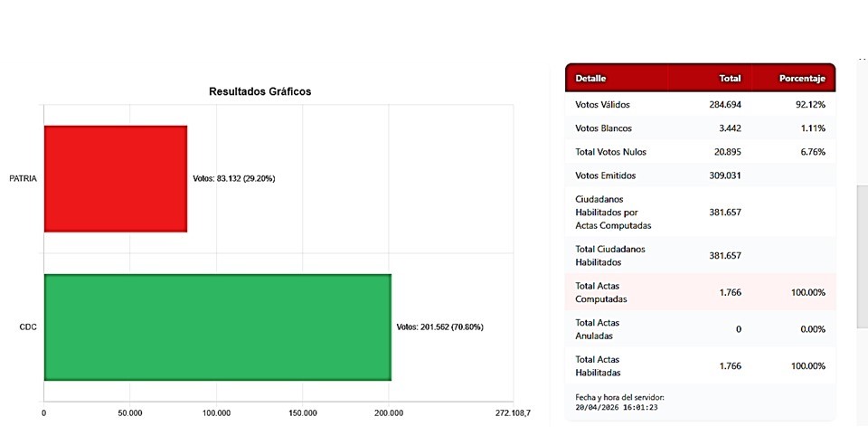Click the Porcentaje column header
The width and height of the screenshot is (868, 445).
click(802, 79)
